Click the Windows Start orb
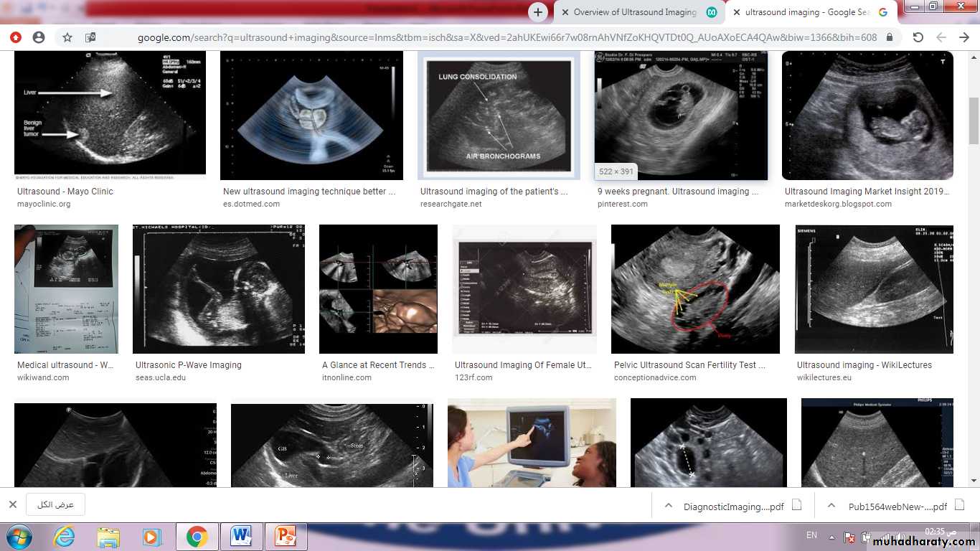This screenshot has height=551, width=980. pos(18,536)
